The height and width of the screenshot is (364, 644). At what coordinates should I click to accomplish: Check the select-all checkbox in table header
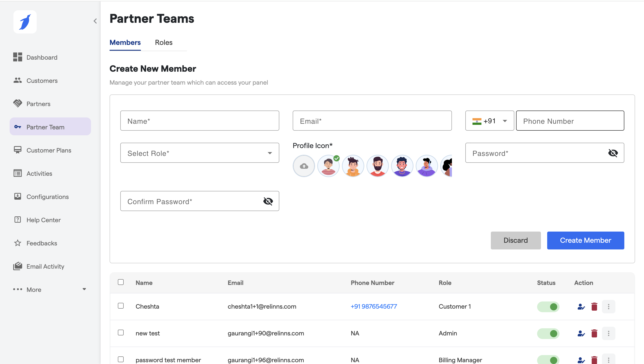coord(121,282)
